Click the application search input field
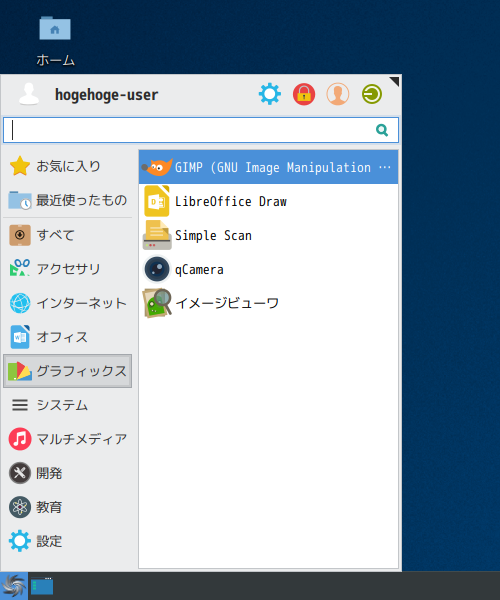This screenshot has width=500, height=600. (201, 130)
